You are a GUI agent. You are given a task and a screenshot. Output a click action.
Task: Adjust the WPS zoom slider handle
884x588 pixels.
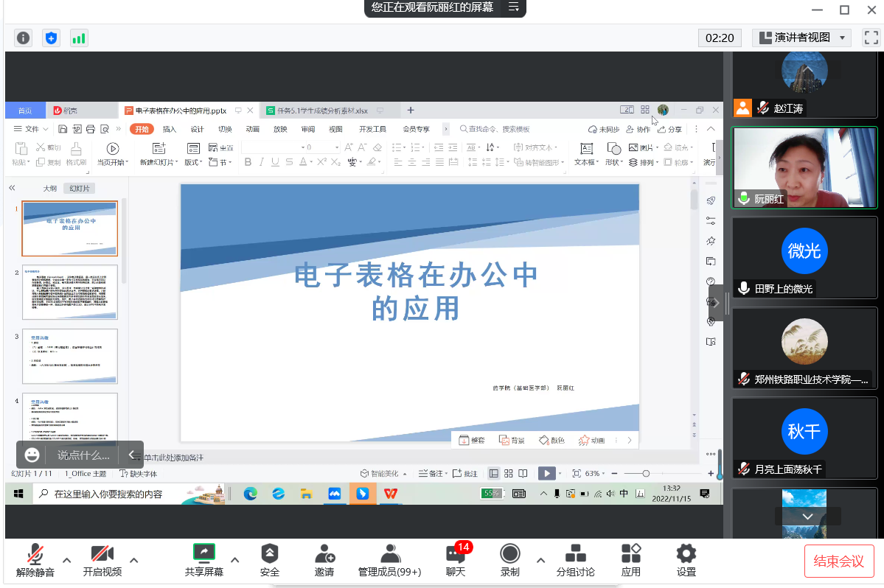point(646,474)
